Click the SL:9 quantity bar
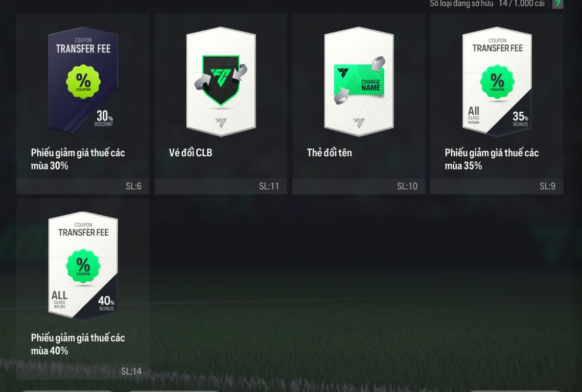The image size is (582, 392). tap(497, 186)
